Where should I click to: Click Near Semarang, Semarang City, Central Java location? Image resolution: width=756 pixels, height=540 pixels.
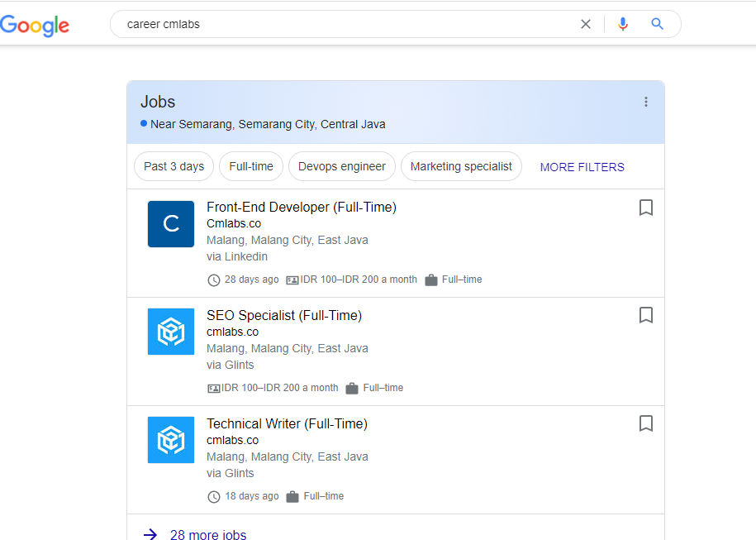(268, 124)
